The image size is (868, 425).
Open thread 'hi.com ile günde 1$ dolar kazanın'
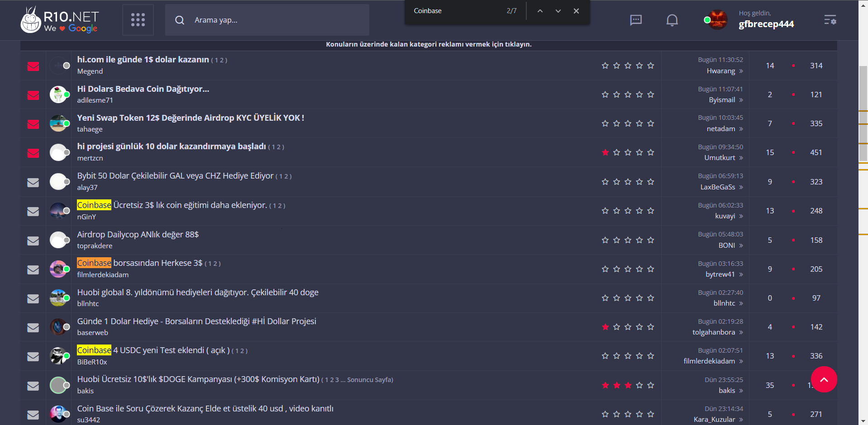pos(143,60)
